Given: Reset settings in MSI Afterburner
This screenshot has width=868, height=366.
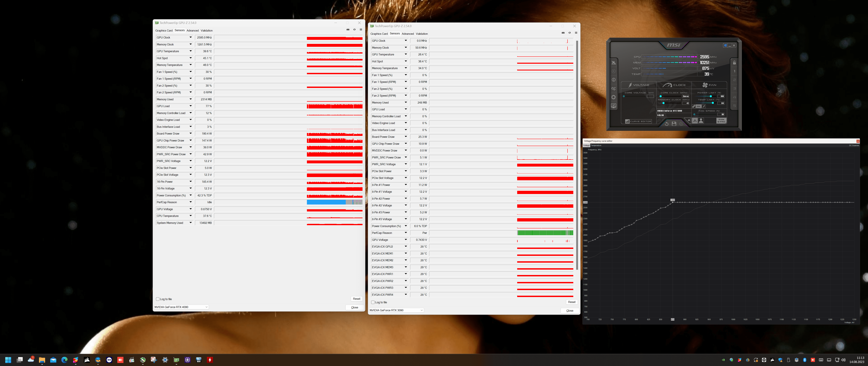Looking at the screenshot, I should coord(667,124).
